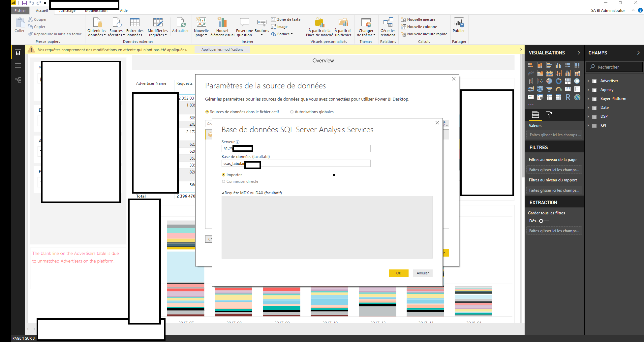The height and width of the screenshot is (342, 644).
Task: Select the 'Autorisations globales' option
Action: tap(312, 112)
